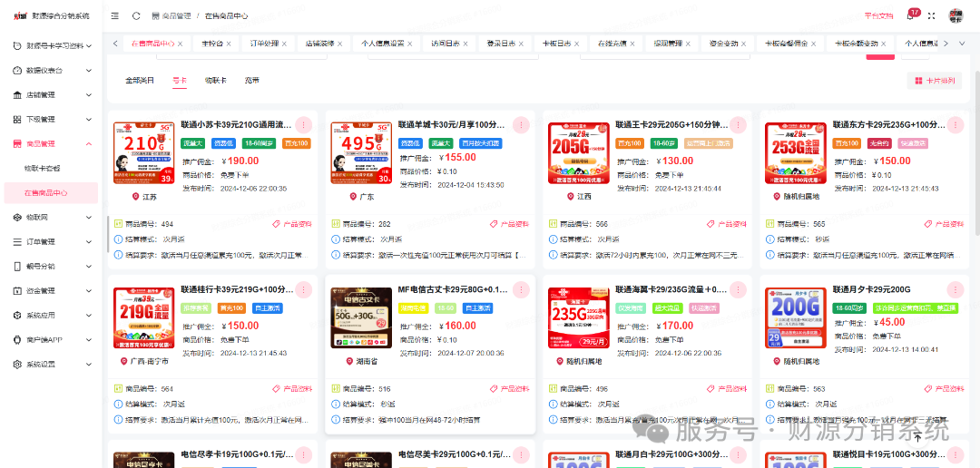Switch to 号卡 category tab
The width and height of the screenshot is (980, 468).
point(180,81)
